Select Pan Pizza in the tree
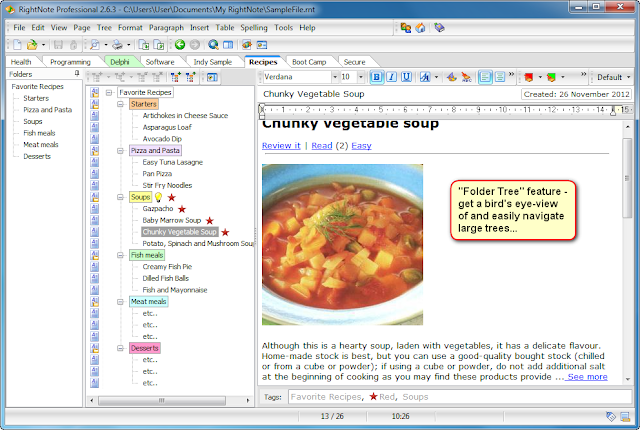Viewport: 640px width, 430px height. (157, 174)
